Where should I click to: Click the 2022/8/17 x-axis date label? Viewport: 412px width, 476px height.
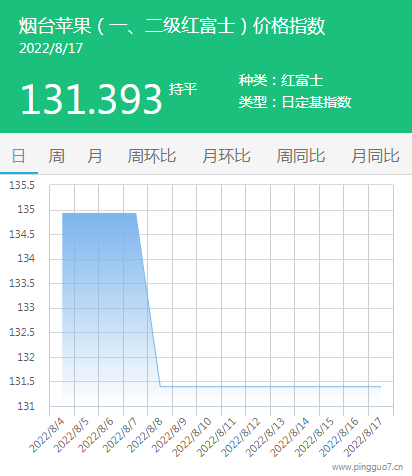coord(364,438)
